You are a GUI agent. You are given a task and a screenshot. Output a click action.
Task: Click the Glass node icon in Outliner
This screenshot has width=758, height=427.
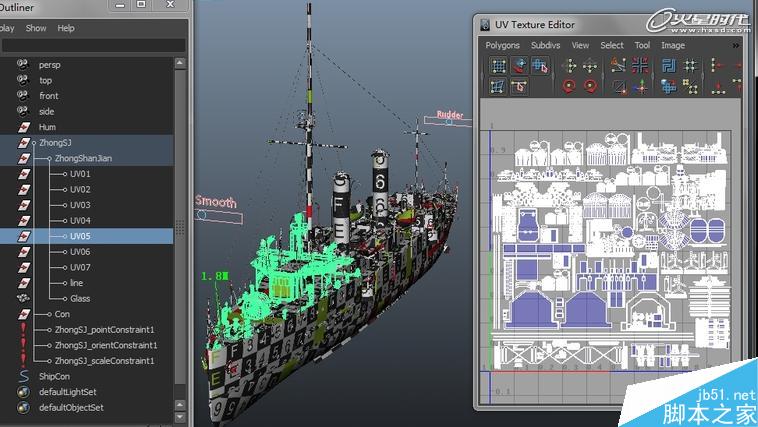point(23,298)
